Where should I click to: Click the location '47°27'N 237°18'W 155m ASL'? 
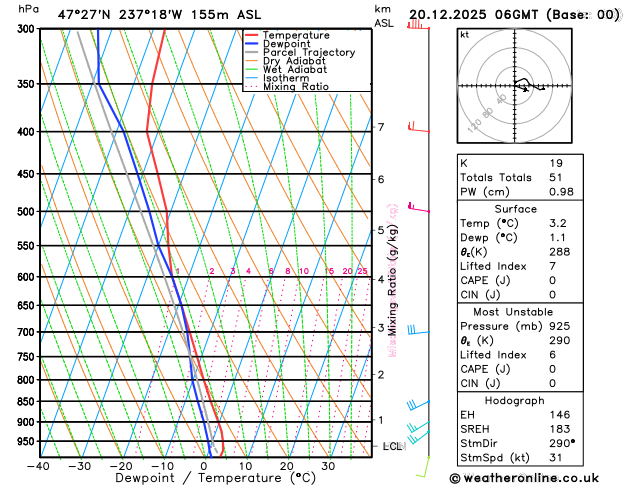[x=159, y=15]
